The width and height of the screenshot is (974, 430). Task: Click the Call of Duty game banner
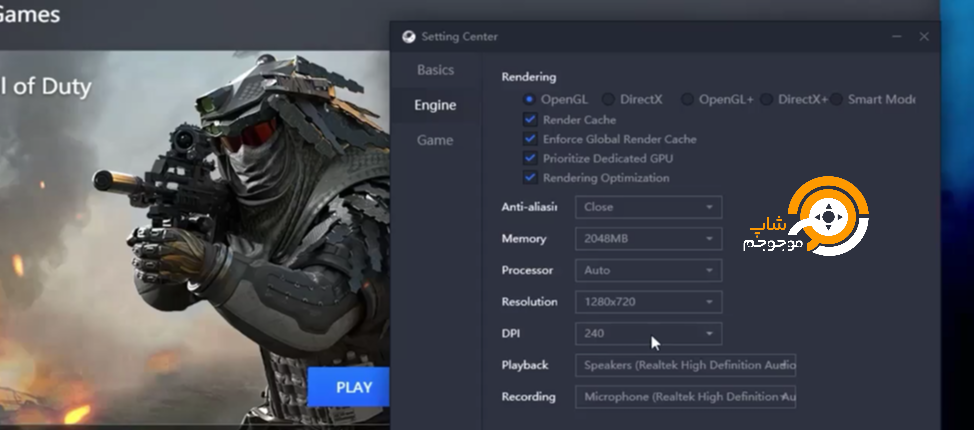coord(194,239)
